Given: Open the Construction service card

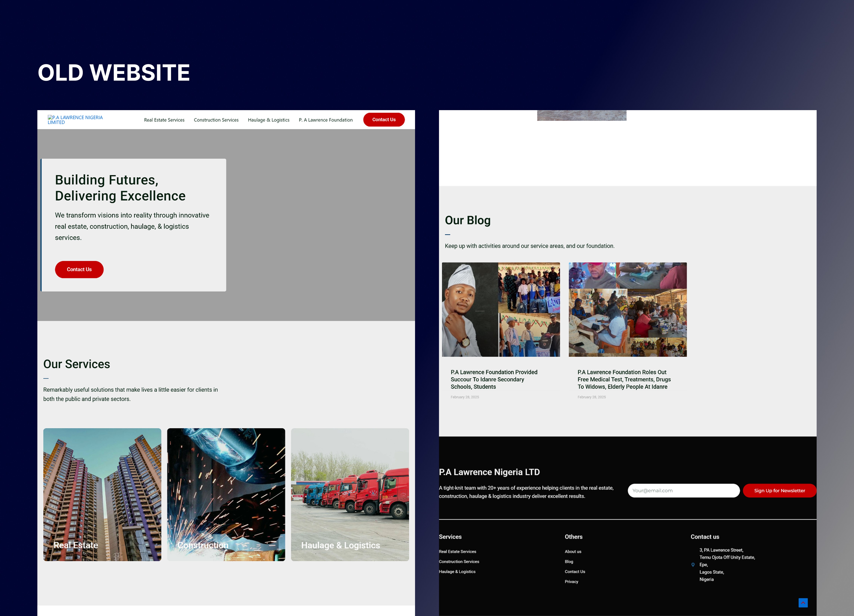Looking at the screenshot, I should [226, 494].
